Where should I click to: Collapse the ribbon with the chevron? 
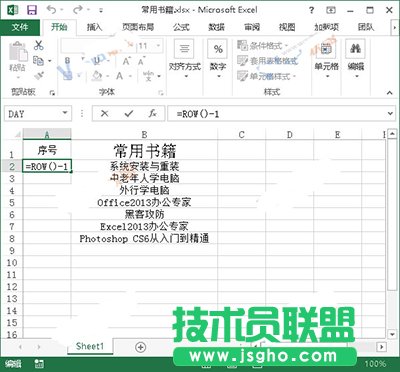(x=389, y=93)
